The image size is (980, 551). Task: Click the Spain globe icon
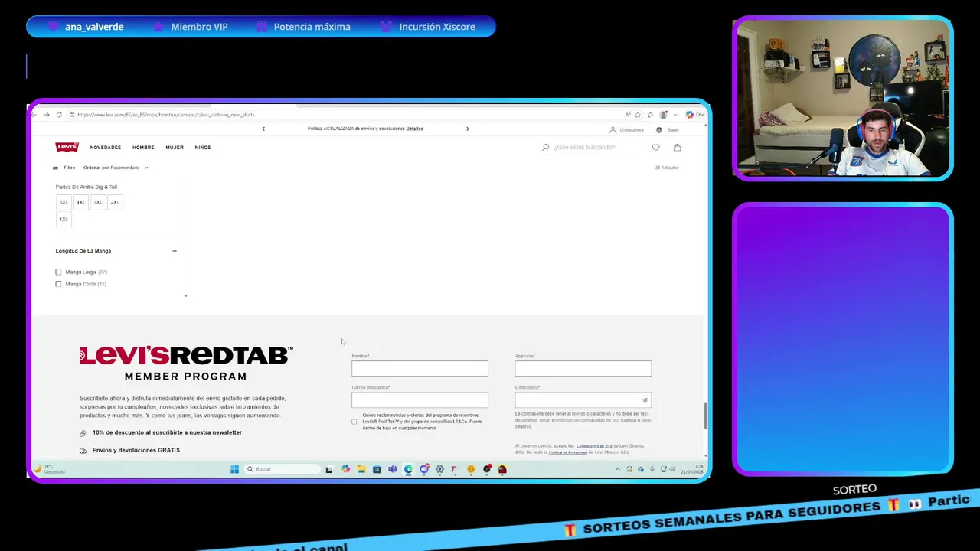tap(659, 130)
